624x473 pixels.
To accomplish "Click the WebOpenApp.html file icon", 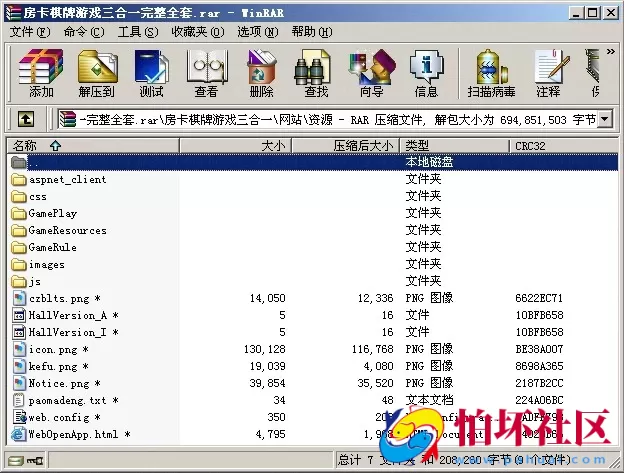I will click(18, 434).
